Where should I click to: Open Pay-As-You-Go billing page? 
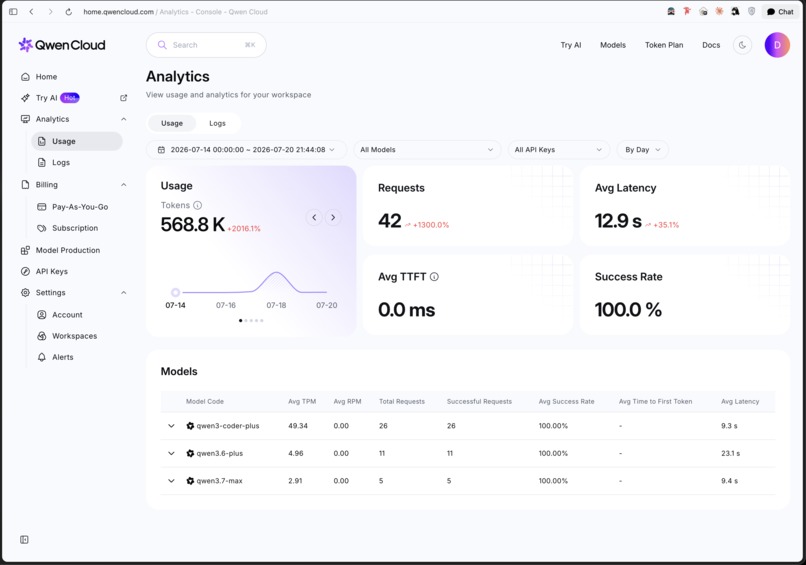click(72, 207)
